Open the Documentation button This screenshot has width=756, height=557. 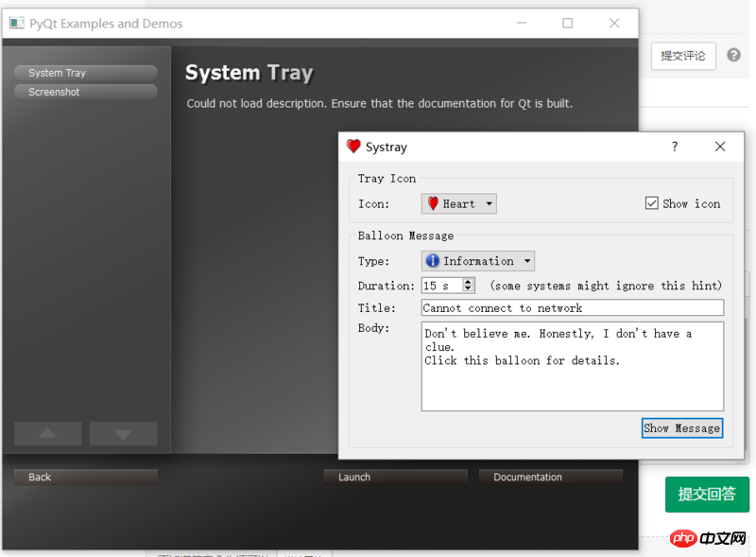click(550, 478)
